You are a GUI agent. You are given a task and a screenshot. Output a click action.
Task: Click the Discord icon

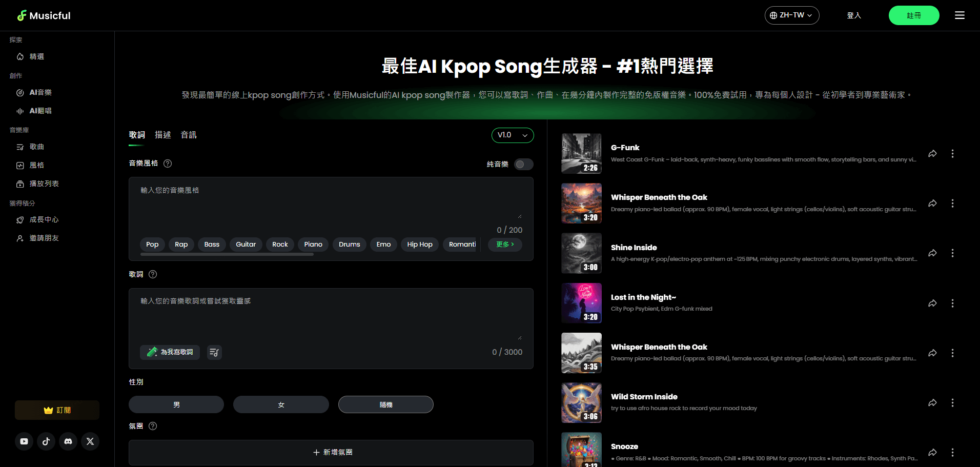68,441
